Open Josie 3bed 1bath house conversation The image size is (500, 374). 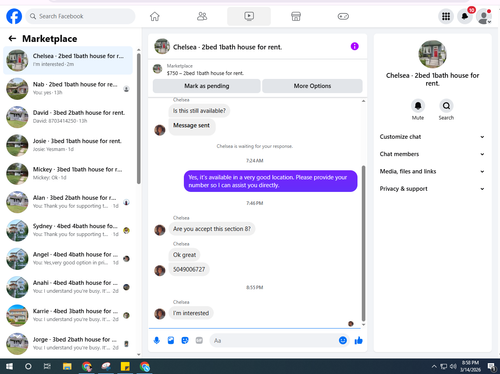click(x=68, y=145)
